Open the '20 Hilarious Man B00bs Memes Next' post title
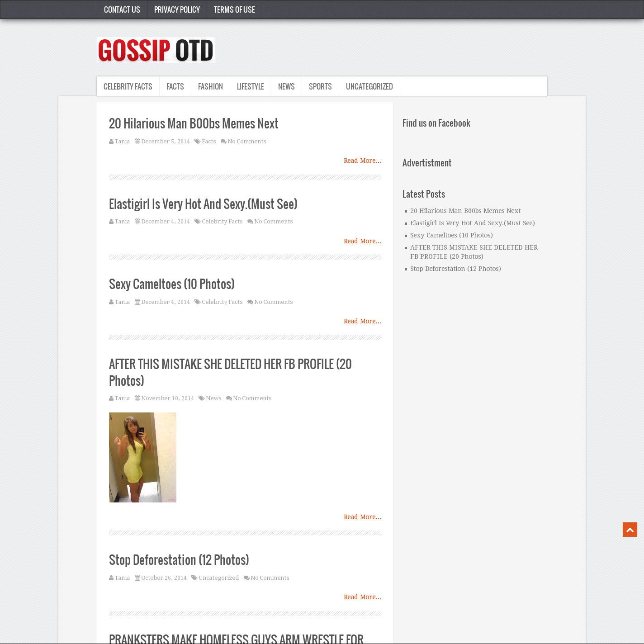Image resolution: width=644 pixels, height=644 pixels. coord(194,124)
